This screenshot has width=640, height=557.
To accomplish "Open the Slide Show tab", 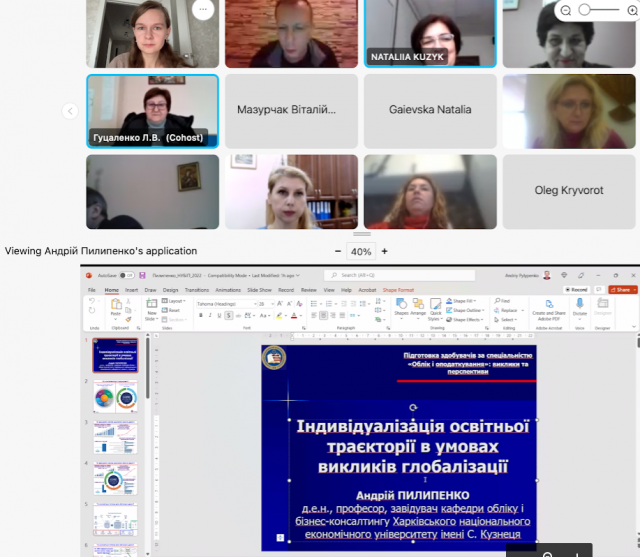I will (x=260, y=290).
